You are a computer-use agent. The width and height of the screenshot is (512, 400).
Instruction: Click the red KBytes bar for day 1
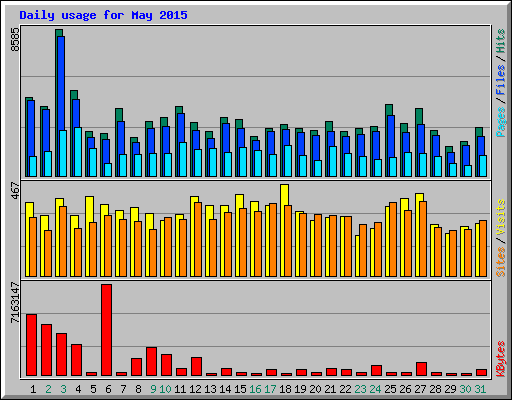pyautogui.click(x=32, y=345)
